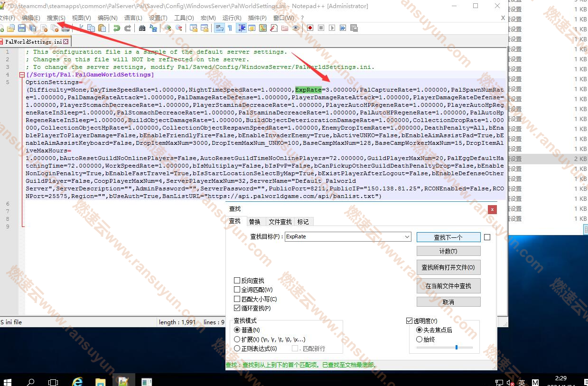Click the transparency slider handle
588x386 pixels.
[x=457, y=348]
